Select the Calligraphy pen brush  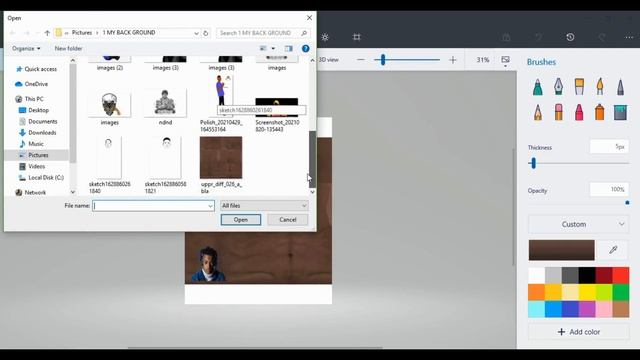click(x=558, y=87)
